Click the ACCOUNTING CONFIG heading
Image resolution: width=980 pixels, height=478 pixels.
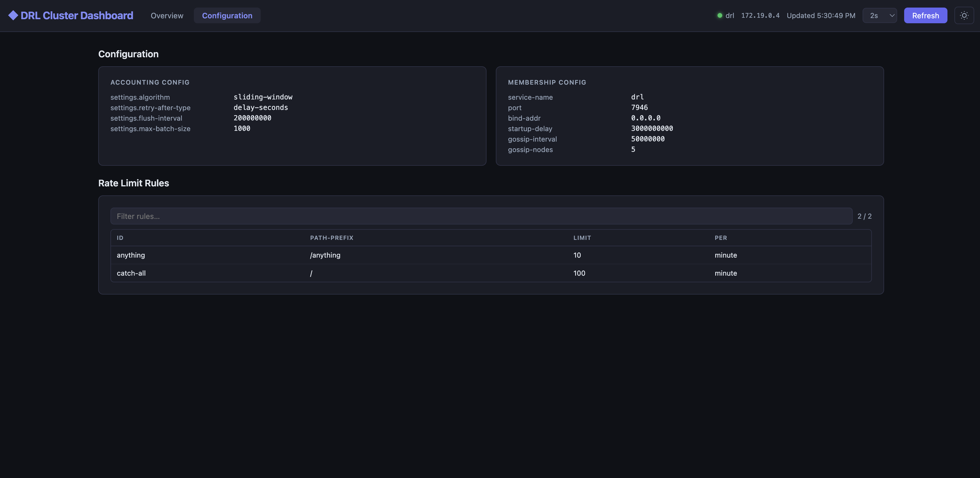pos(150,82)
